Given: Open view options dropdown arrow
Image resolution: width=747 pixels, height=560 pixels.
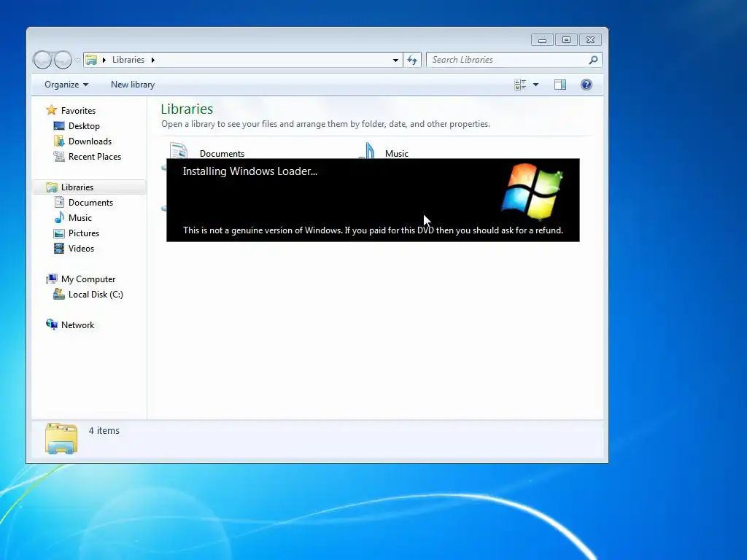Looking at the screenshot, I should pos(536,85).
